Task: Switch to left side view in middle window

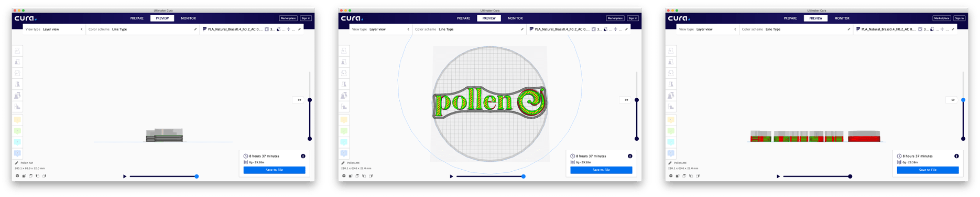Action: pos(364,175)
